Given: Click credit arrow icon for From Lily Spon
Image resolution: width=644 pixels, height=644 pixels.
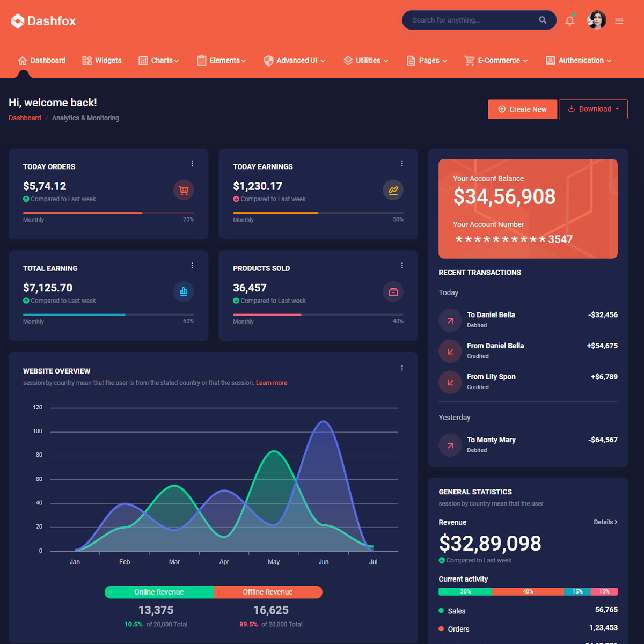Looking at the screenshot, I should 450,382.
